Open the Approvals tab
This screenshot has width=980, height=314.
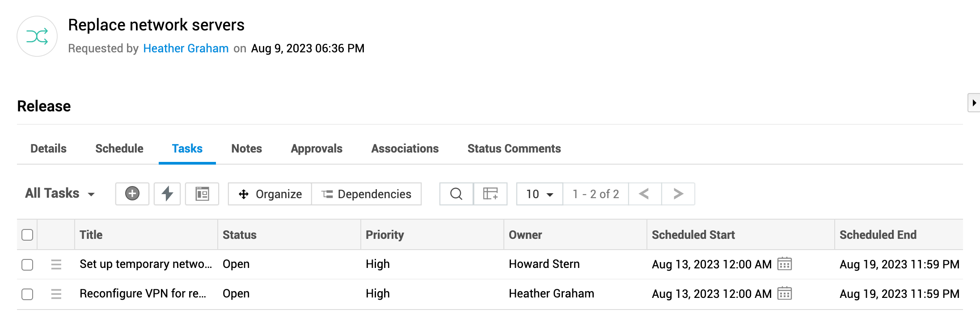317,149
